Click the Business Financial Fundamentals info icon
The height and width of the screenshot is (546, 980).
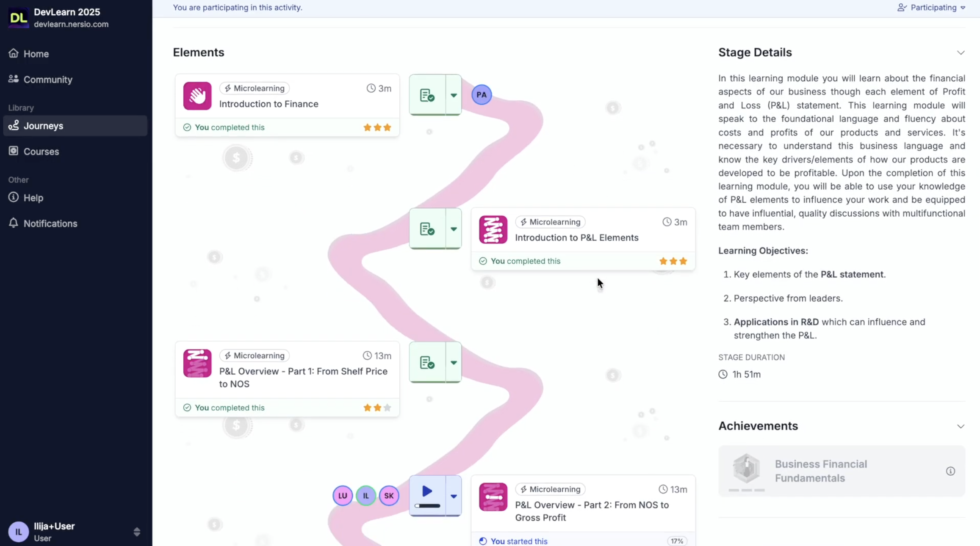pyautogui.click(x=950, y=471)
